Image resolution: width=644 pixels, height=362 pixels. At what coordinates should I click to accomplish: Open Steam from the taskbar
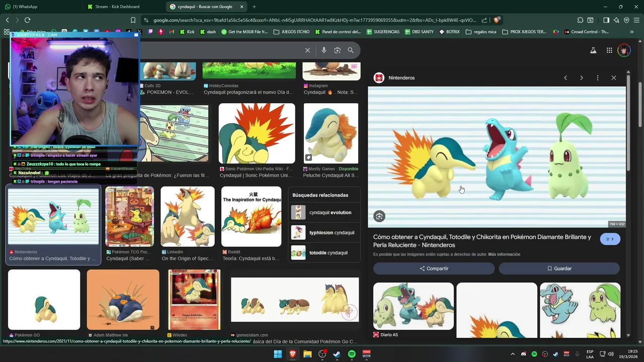pos(337,354)
